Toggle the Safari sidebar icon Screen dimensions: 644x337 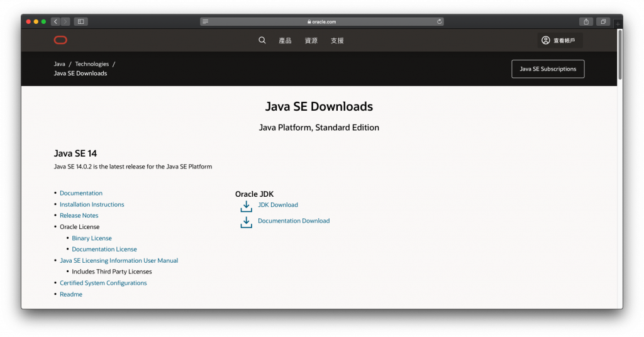(81, 22)
